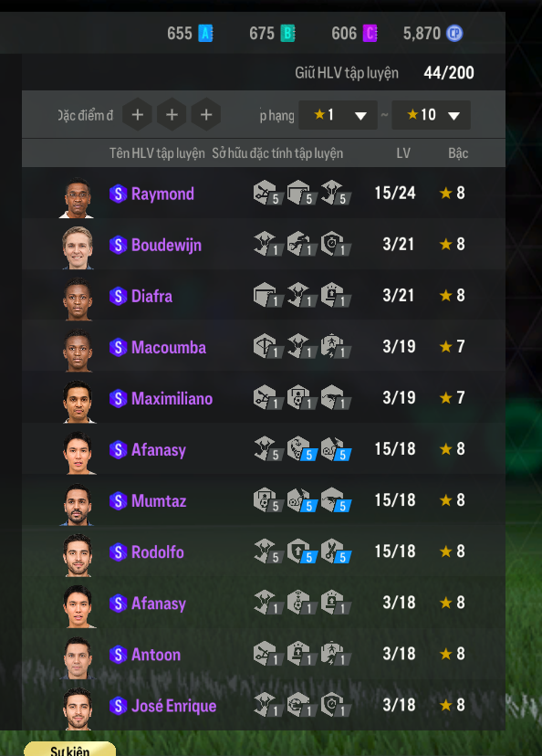Viewport: 542px width, 756px height.
Task: Select the José Enrique coach name
Action: 174,706
